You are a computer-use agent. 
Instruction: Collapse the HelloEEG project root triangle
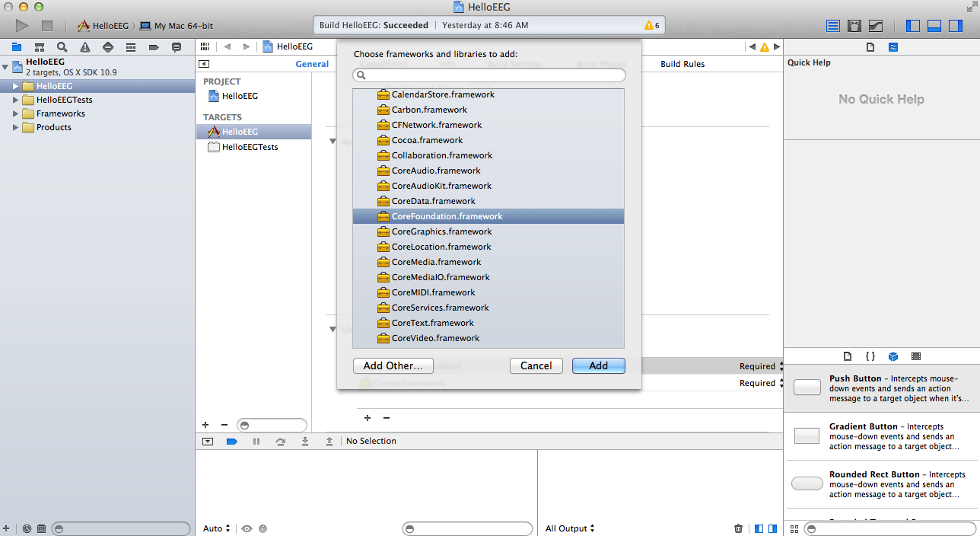(x=5, y=67)
